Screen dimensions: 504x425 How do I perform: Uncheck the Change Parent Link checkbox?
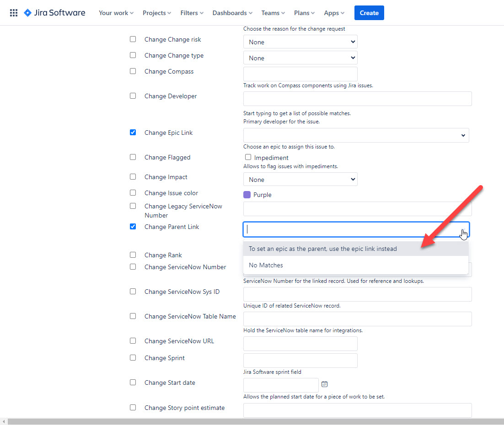133,226
